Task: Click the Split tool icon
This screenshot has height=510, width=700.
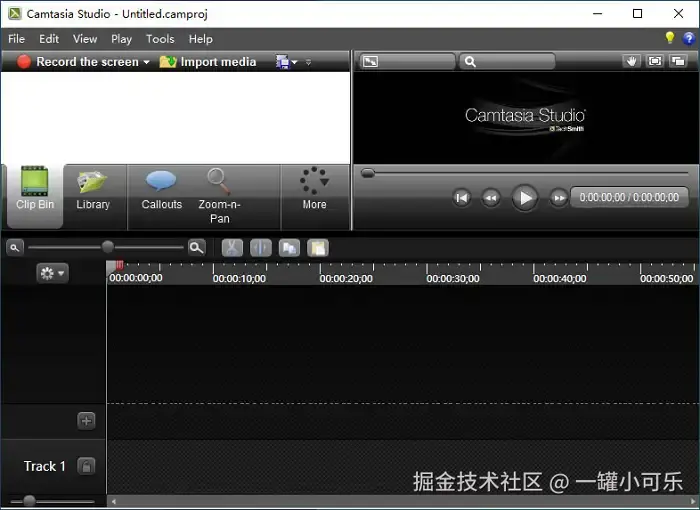Action: point(261,248)
